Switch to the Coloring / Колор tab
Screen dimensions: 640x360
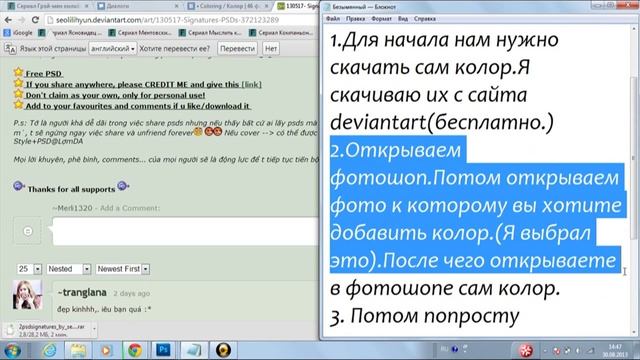coord(227,6)
